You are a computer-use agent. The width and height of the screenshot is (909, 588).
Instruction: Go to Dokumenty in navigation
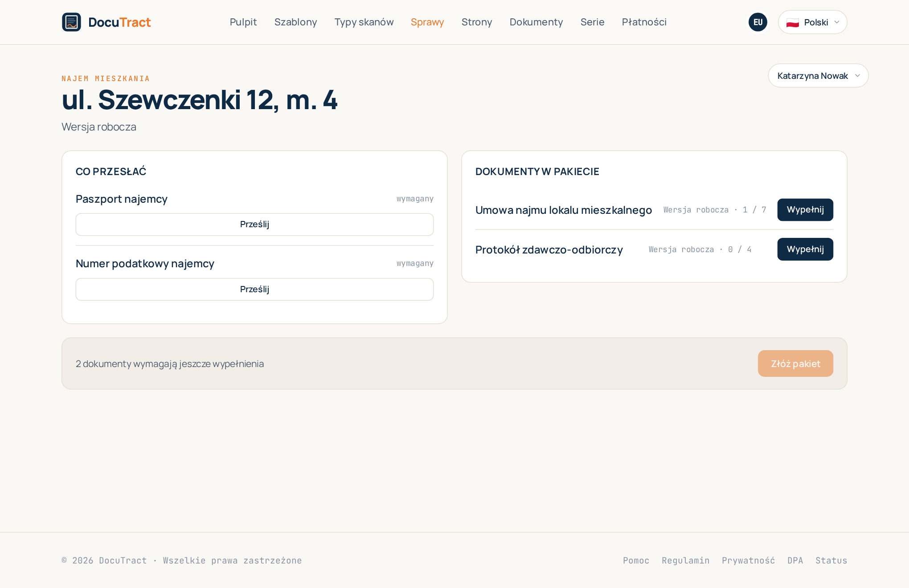point(536,22)
